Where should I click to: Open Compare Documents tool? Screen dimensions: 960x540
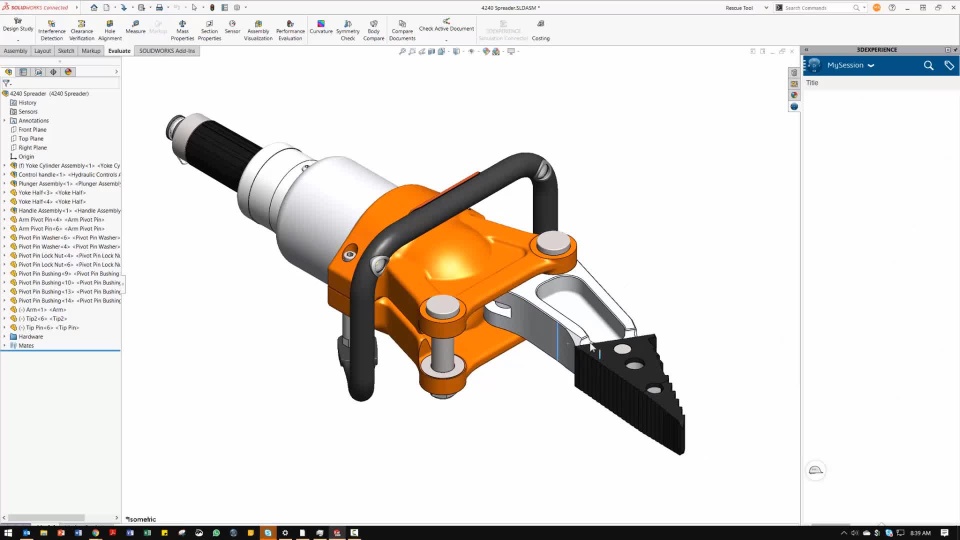[402, 31]
